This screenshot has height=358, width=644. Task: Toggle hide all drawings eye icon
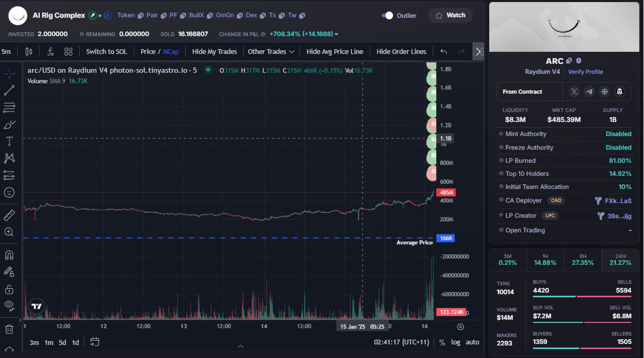click(9, 305)
